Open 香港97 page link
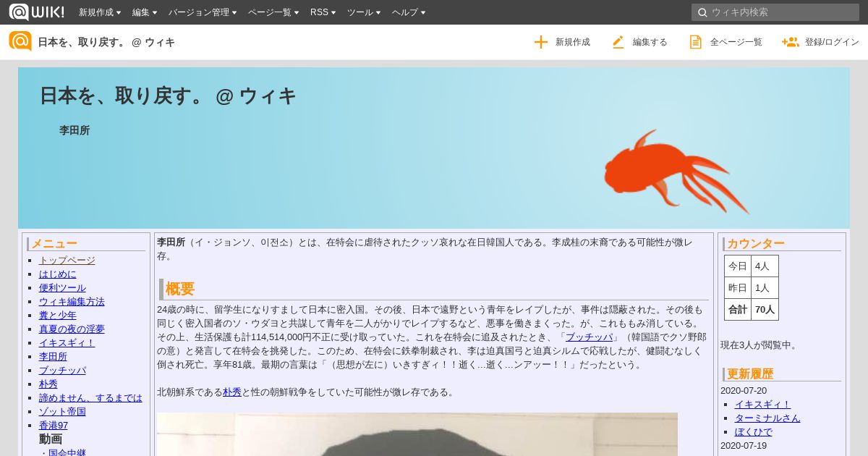868x456 pixels. (x=54, y=425)
